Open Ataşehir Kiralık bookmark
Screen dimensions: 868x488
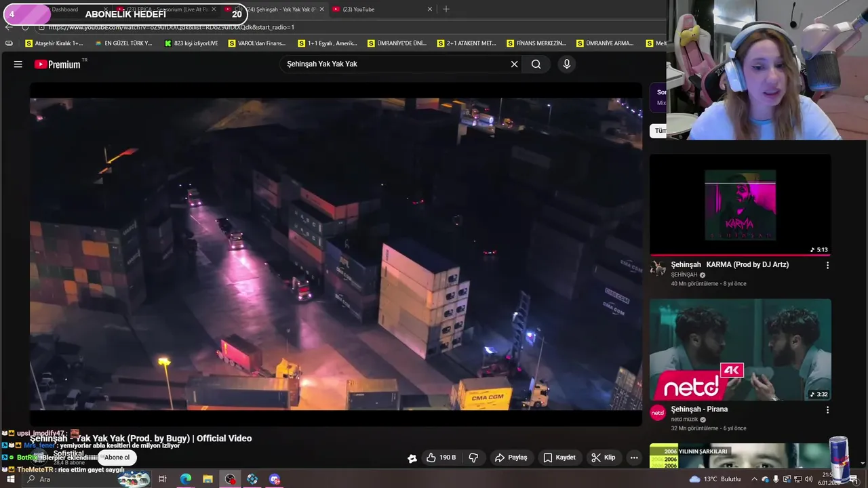[x=54, y=43]
